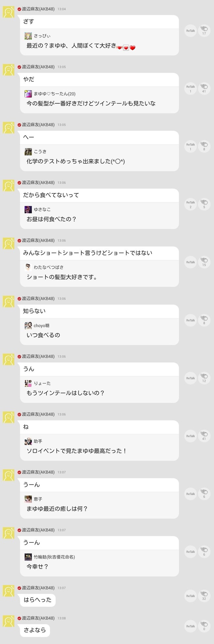Open まゆゆ♡ちーたん(20) avatar thumbnail

(x=28, y=94)
